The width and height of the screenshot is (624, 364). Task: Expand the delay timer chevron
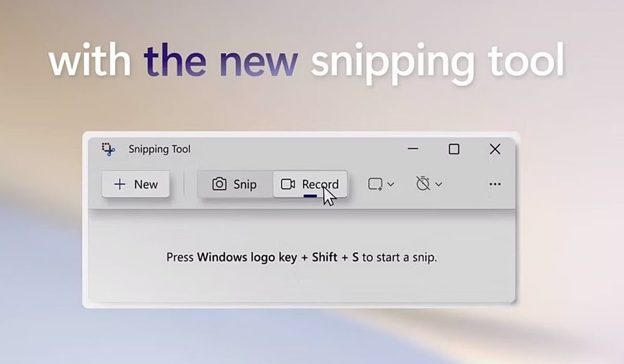(438, 184)
